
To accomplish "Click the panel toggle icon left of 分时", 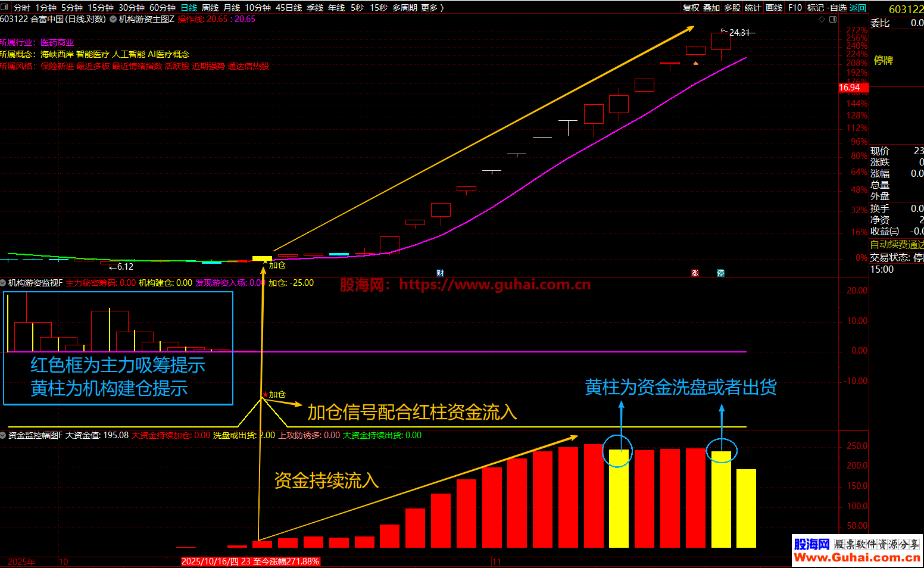I will click(x=5, y=8).
